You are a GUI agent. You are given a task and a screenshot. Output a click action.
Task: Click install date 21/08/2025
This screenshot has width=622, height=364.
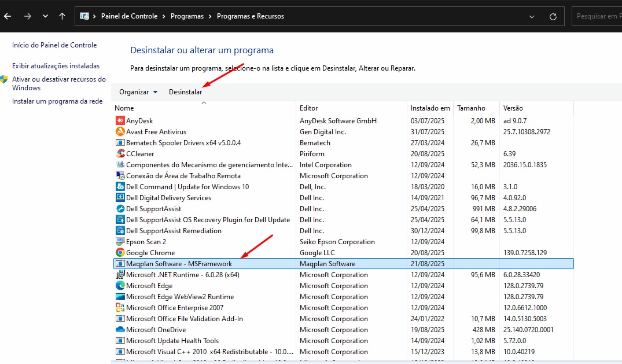pos(428,264)
